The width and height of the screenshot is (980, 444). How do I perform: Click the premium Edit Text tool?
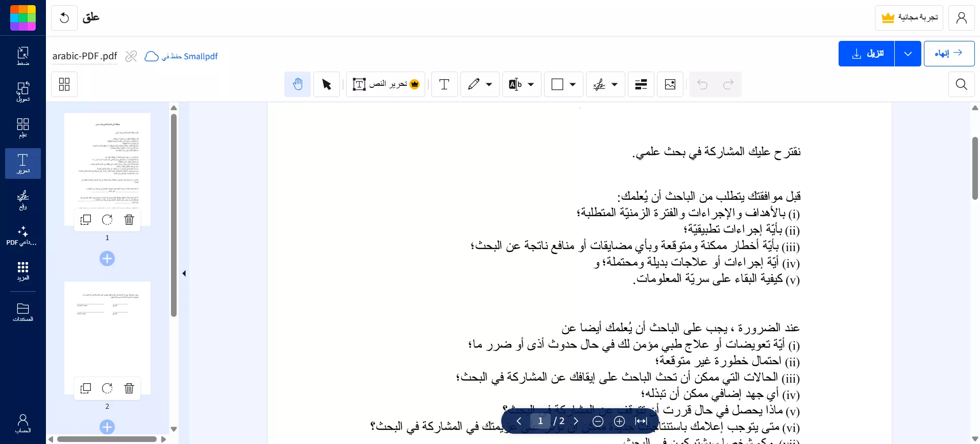[x=386, y=84]
